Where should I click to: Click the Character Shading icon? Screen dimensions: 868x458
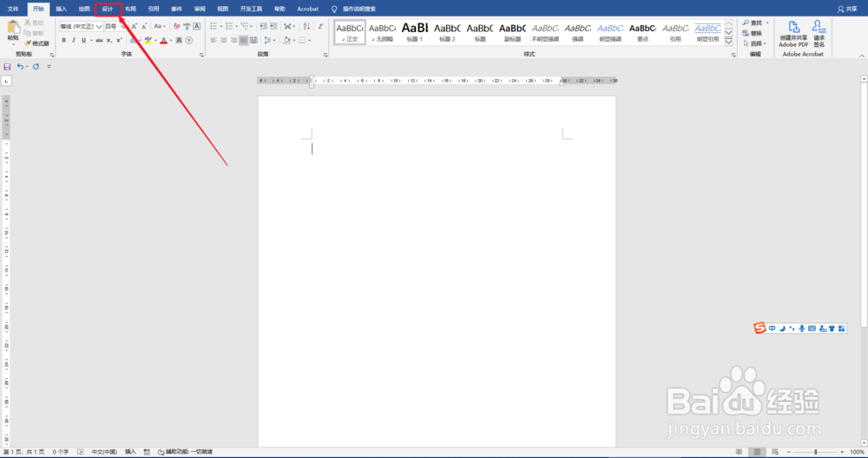(x=179, y=41)
